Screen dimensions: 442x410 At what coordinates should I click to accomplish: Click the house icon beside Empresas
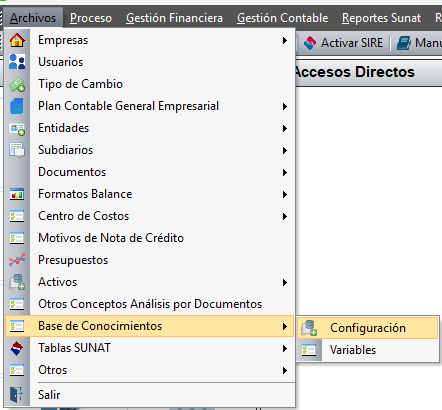(17, 40)
